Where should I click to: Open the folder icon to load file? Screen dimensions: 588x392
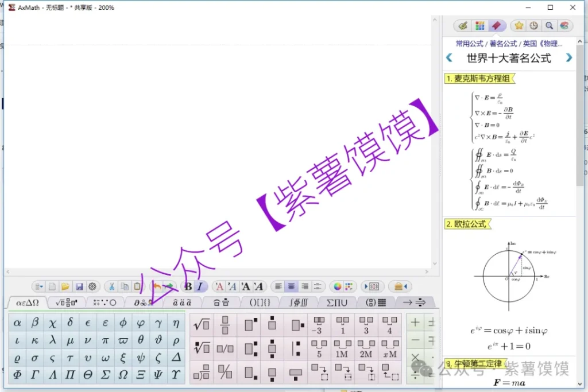pos(65,286)
